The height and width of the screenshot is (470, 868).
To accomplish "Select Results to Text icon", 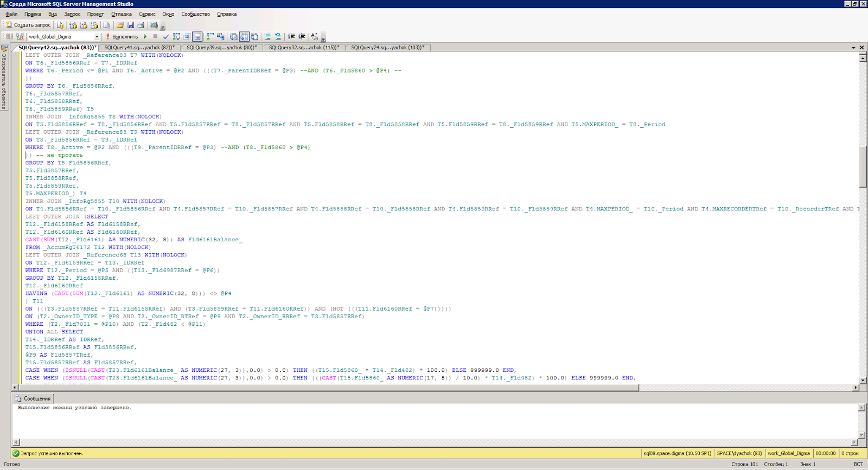I will pos(234,37).
